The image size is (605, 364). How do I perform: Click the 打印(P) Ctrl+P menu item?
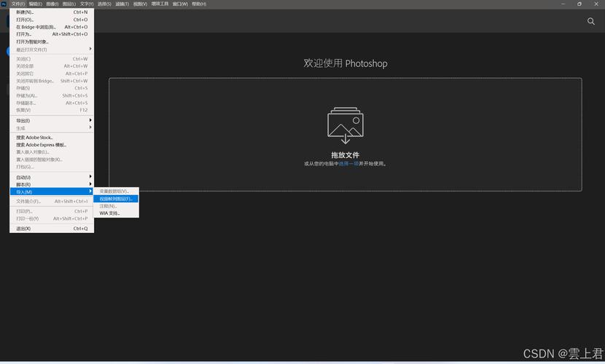tap(52, 211)
